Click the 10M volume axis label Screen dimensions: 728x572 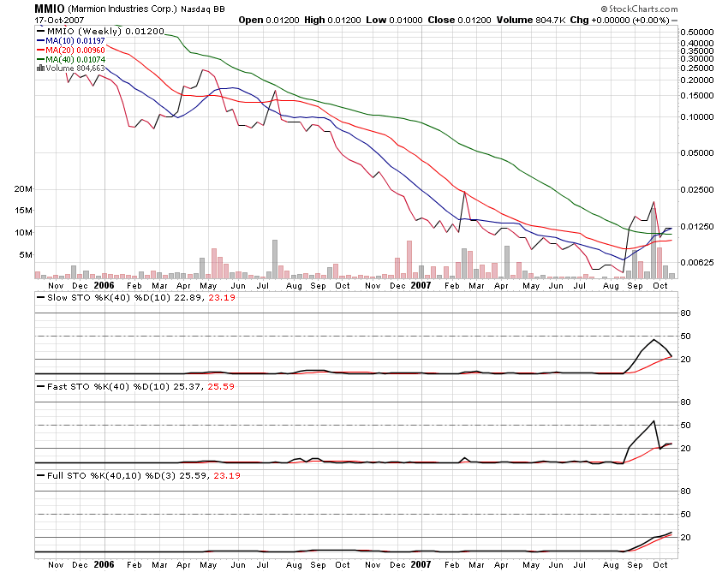tap(23, 233)
